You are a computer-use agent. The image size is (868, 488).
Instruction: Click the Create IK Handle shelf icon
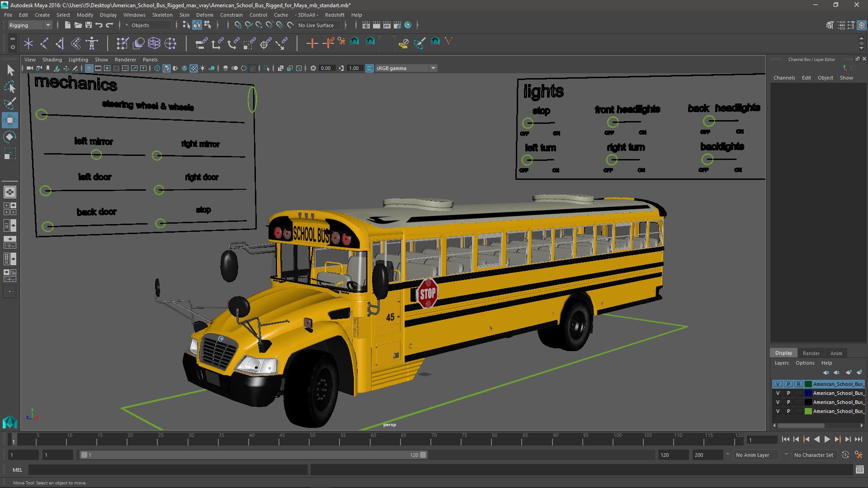point(60,43)
